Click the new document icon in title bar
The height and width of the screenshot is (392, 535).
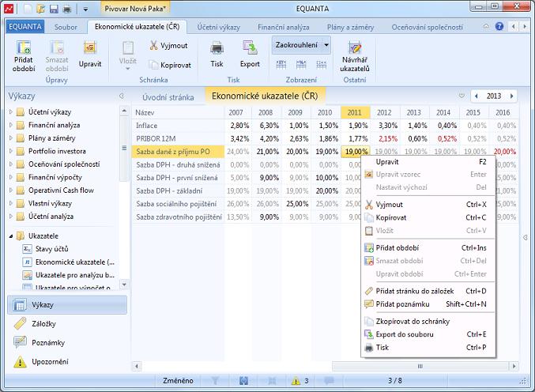pos(28,9)
